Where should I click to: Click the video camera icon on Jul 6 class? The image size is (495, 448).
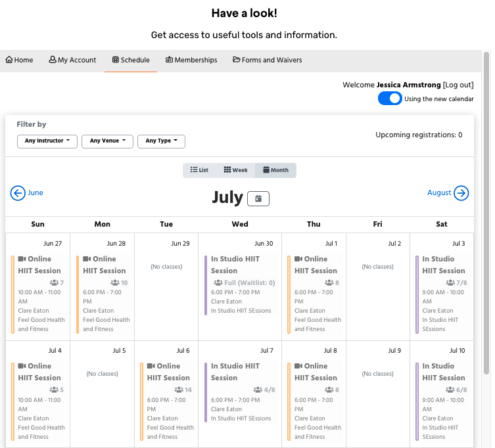click(151, 366)
